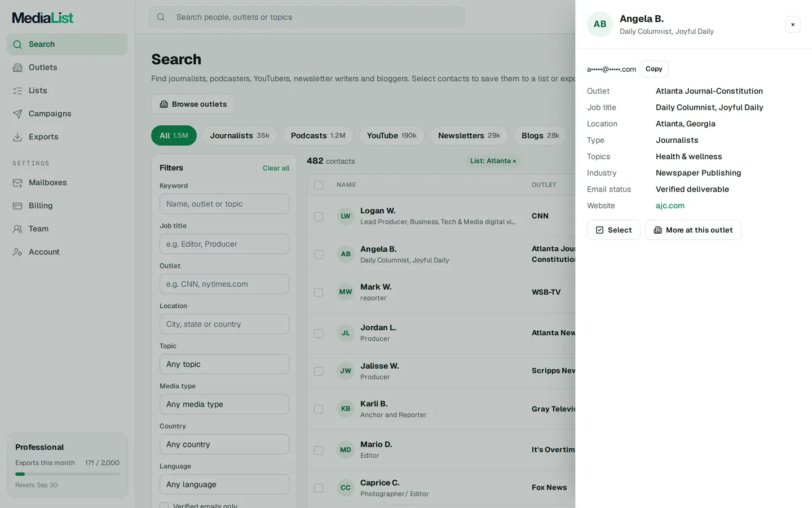
Task: Click the exports usage progress bar
Action: point(67,474)
